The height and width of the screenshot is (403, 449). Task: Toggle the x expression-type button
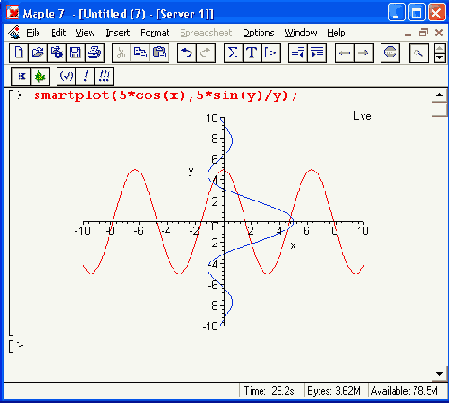tap(21, 76)
